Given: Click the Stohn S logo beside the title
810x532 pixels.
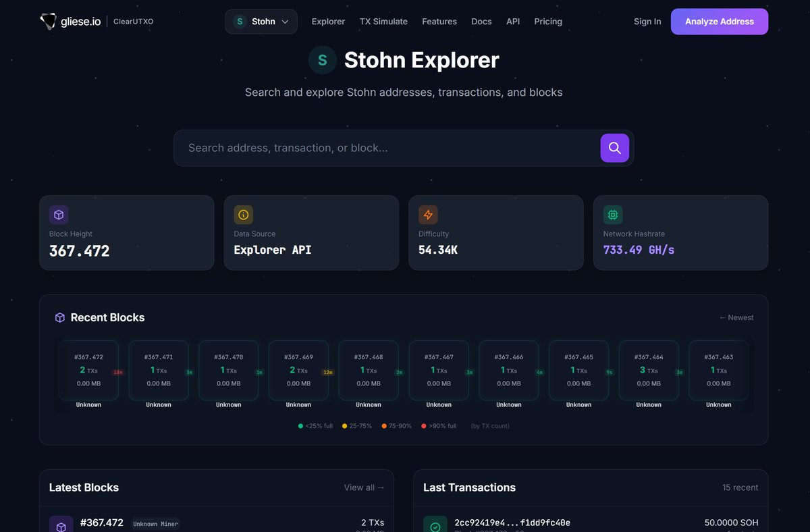Looking at the screenshot, I should point(323,60).
